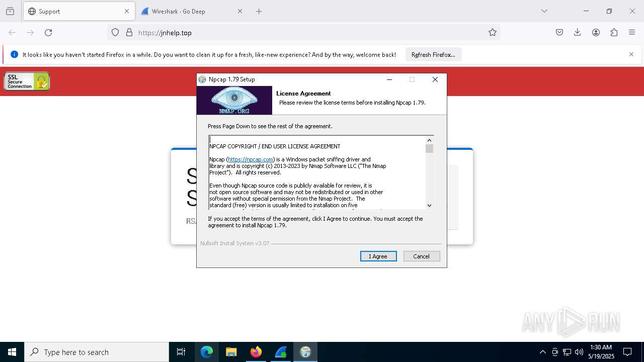Open Firefox application menu
This screenshot has height=362, width=644.
(x=632, y=33)
